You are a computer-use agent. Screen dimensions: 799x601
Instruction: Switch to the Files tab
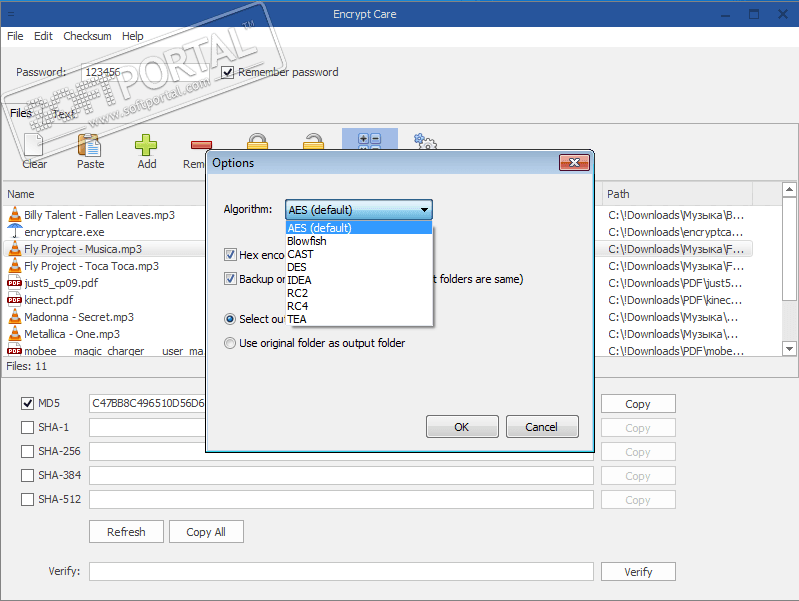pyautogui.click(x=21, y=113)
